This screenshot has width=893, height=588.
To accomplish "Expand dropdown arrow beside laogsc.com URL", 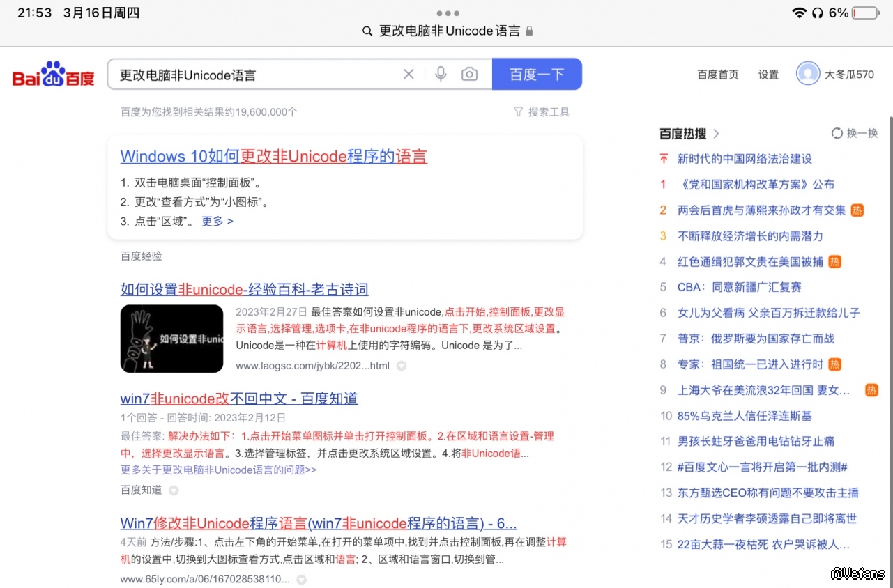I will [402, 366].
